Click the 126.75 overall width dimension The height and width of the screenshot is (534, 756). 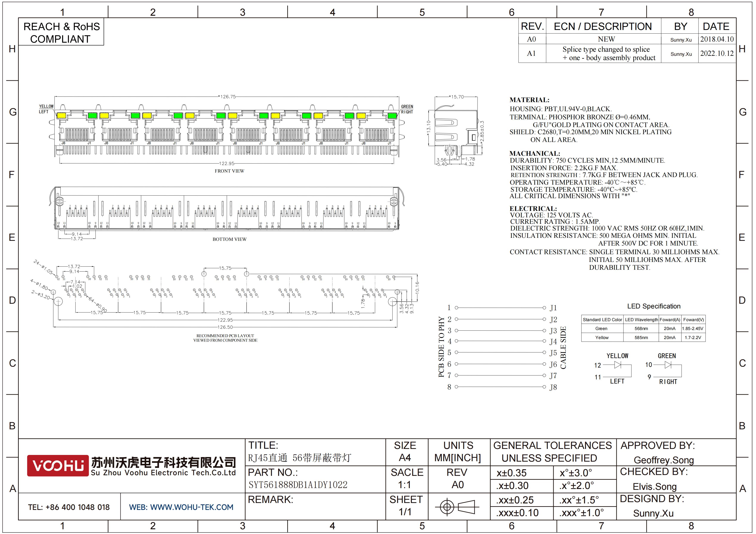coord(227,97)
